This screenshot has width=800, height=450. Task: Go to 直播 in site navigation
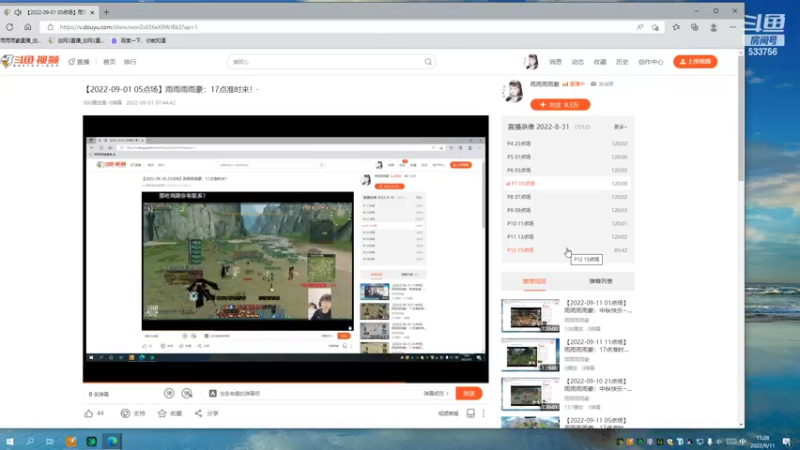pos(79,62)
